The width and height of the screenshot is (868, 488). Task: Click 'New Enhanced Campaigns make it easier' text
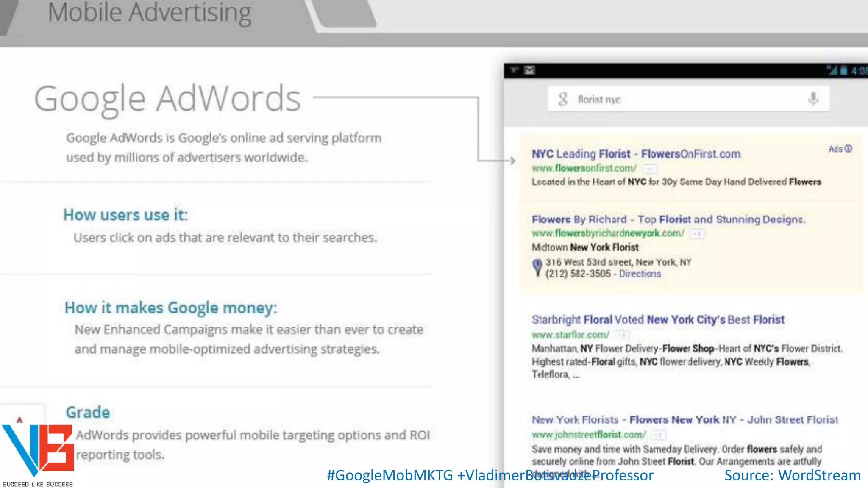[x=249, y=339]
